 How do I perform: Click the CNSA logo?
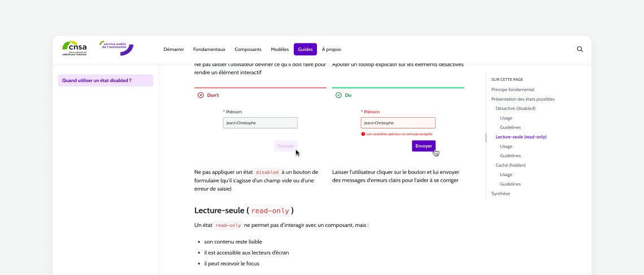(x=75, y=49)
